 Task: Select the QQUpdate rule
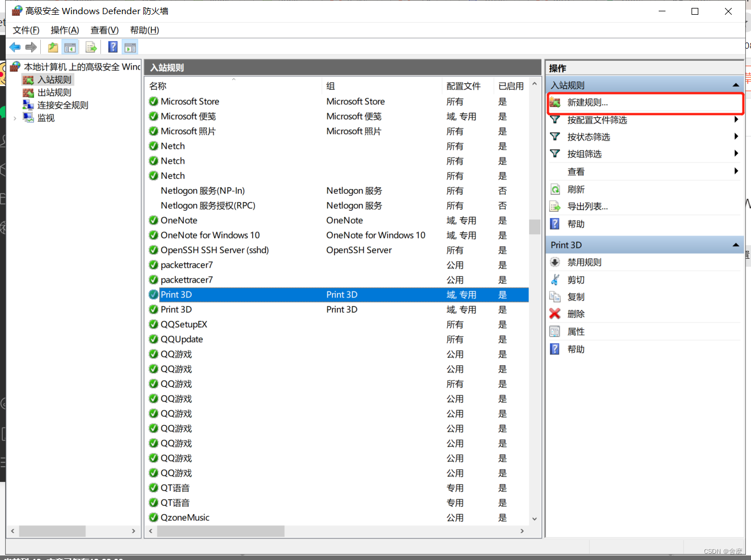coord(337,339)
